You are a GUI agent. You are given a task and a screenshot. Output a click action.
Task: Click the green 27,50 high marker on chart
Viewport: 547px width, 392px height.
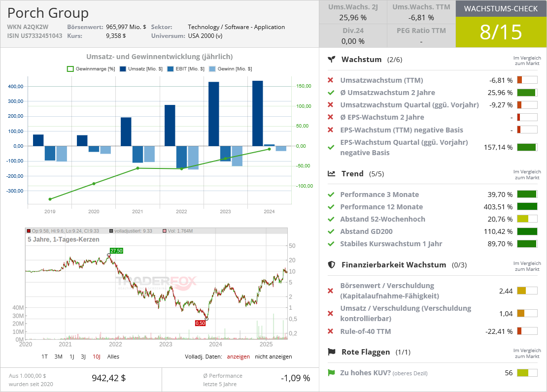pyautogui.click(x=116, y=251)
